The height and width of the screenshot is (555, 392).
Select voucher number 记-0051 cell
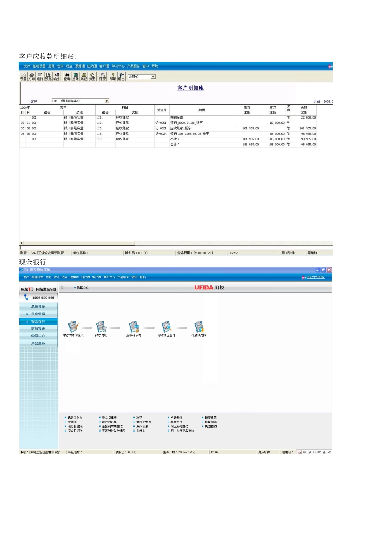(161, 123)
